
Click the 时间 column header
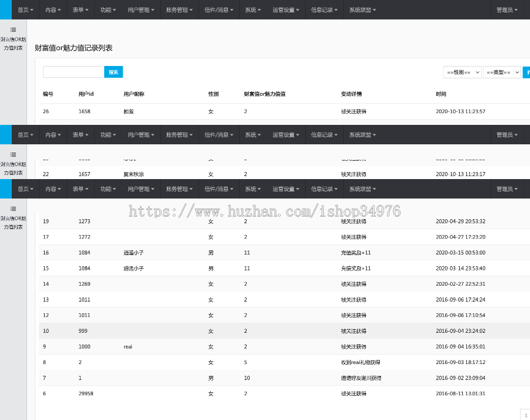(440, 94)
